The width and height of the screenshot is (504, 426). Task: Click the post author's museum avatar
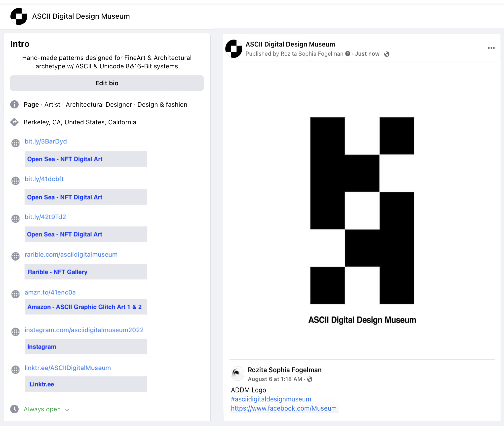[x=234, y=49]
